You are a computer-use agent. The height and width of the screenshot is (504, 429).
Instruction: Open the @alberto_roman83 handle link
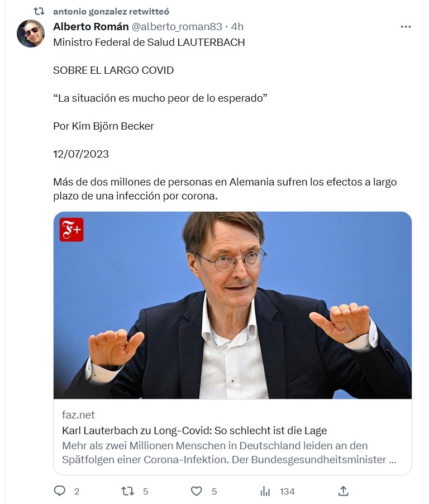tap(177, 26)
